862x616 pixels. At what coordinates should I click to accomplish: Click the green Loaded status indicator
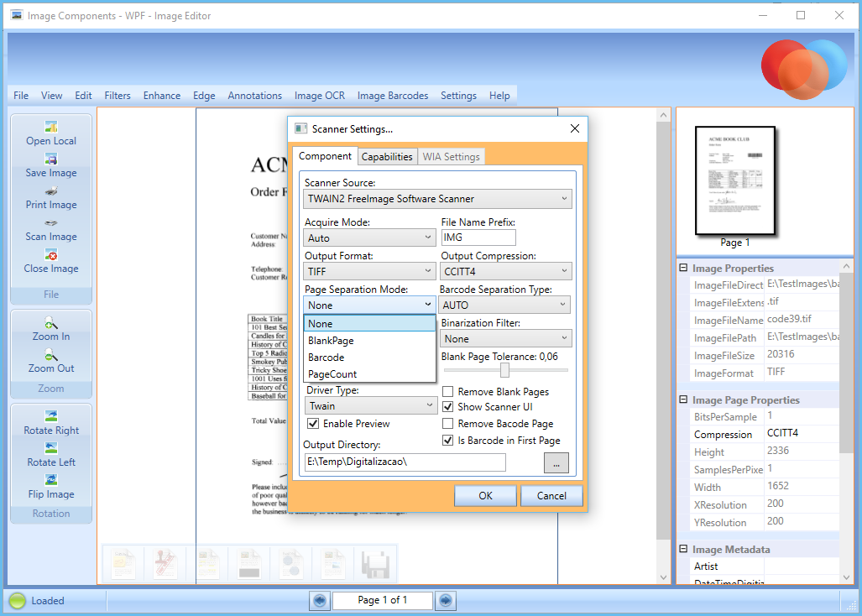pyautogui.click(x=17, y=601)
